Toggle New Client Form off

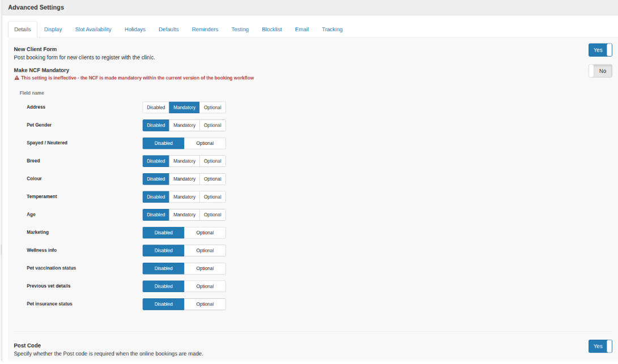click(x=600, y=50)
